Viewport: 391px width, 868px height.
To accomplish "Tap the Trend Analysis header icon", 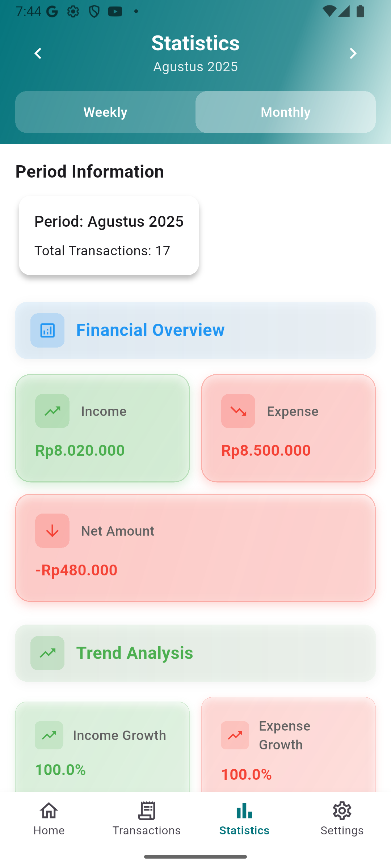I will (47, 653).
